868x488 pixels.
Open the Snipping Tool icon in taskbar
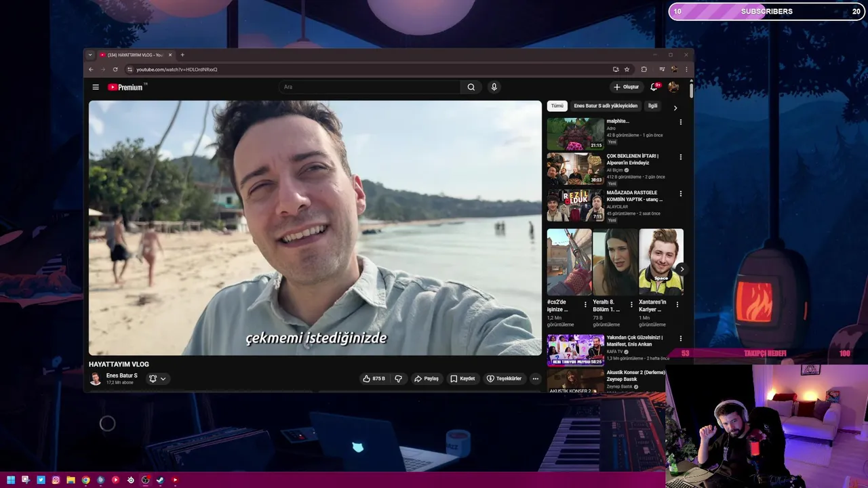point(26,480)
